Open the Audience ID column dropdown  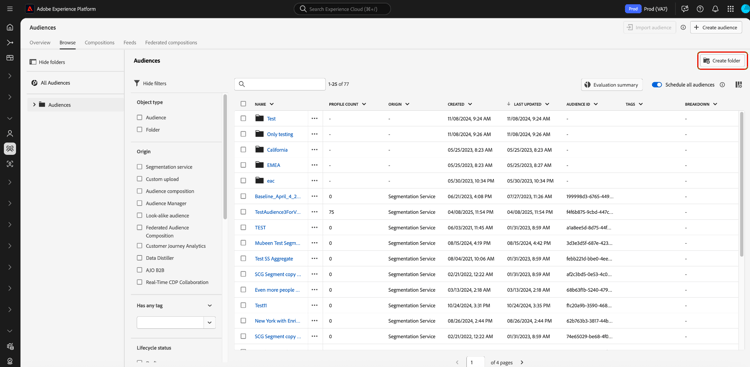point(596,104)
